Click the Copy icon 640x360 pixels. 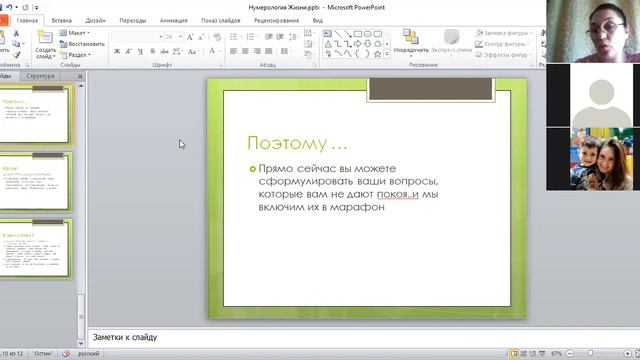[x=16, y=44]
